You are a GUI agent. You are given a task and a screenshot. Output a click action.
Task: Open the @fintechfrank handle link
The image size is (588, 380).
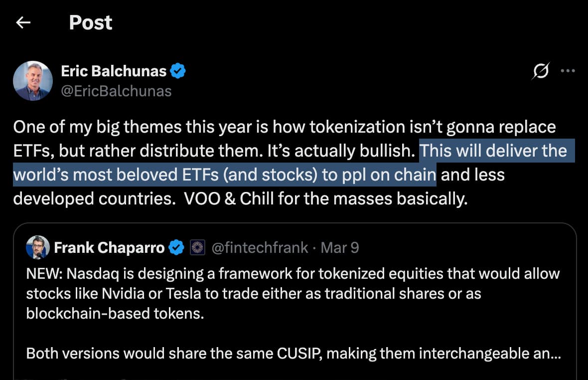[260, 247]
